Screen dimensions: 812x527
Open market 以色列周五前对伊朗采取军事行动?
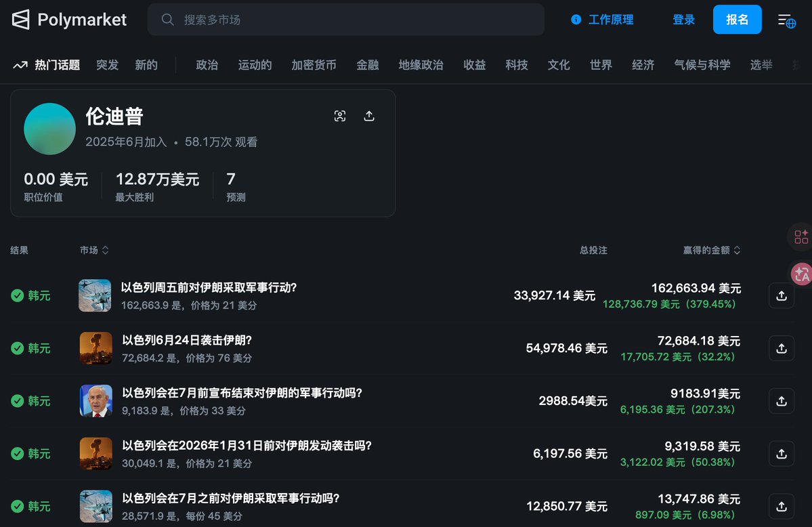tap(209, 288)
